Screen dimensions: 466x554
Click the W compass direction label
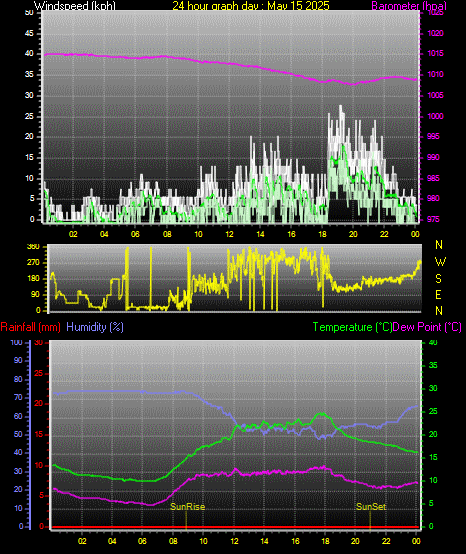click(x=440, y=262)
